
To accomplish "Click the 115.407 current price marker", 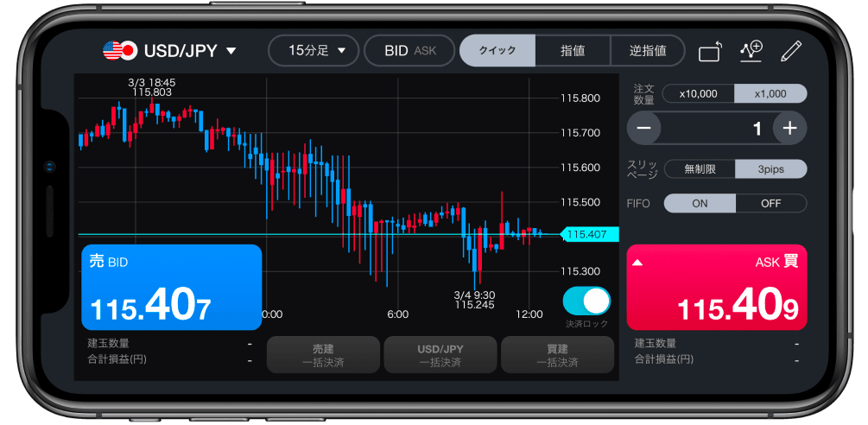I will pyautogui.click(x=586, y=234).
